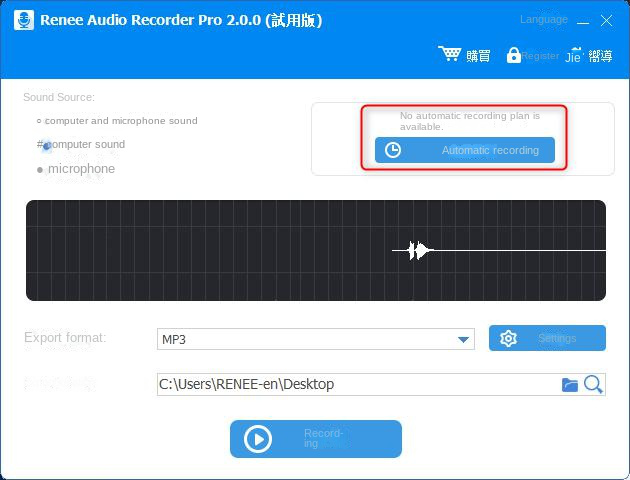Screen dimensions: 630x480
Task: Click the play circle record icon
Action: [x=258, y=439]
